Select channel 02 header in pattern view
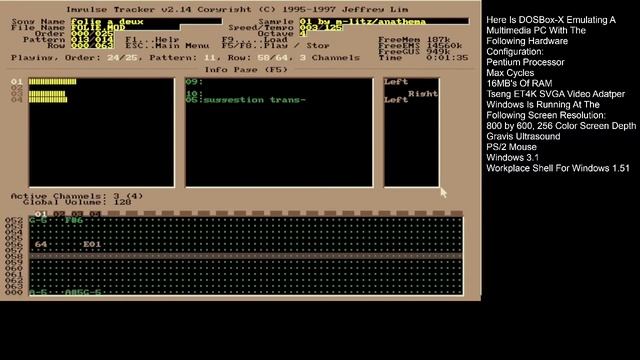Image resolution: width=640 pixels, height=360 pixels. tap(59, 213)
